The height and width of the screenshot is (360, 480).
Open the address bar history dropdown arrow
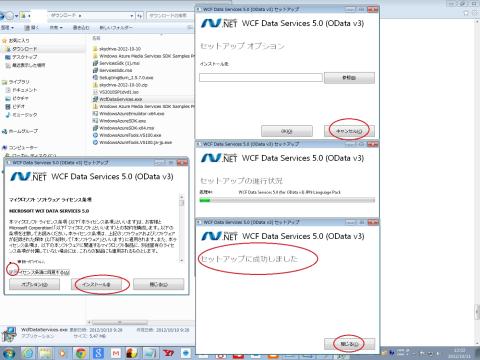point(132,16)
